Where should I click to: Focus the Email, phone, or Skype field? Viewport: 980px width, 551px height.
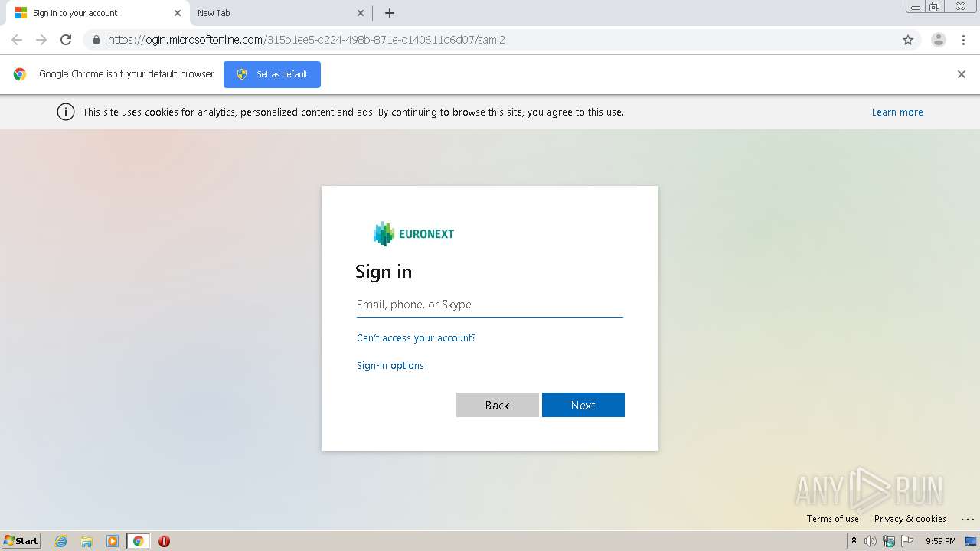tap(490, 305)
